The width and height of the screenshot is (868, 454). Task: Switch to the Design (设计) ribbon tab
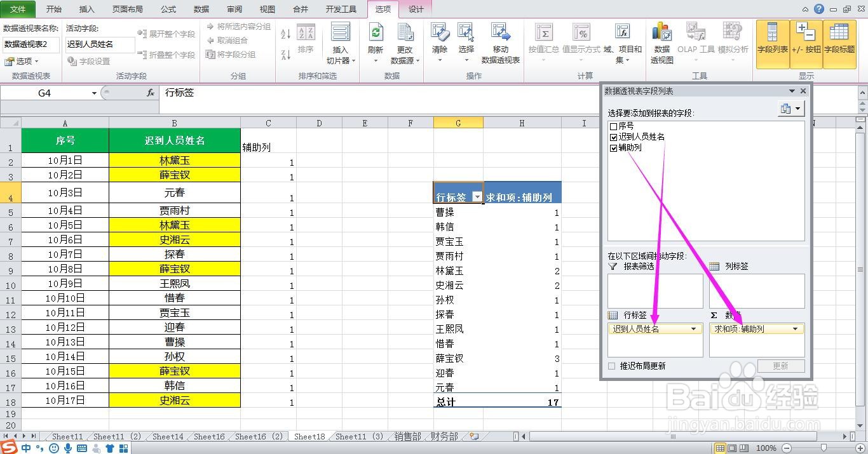[416, 9]
